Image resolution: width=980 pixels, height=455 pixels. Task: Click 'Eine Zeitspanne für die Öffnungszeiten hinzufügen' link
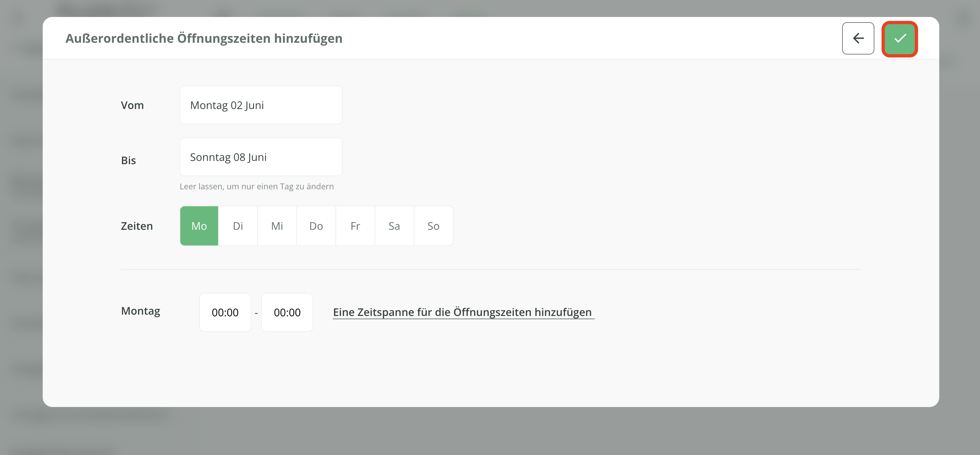[463, 312]
